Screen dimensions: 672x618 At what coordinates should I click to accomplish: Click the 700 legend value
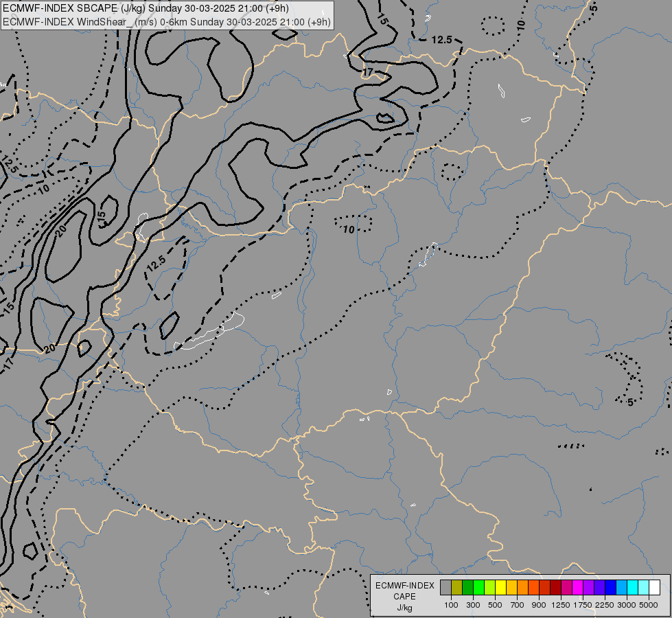(518, 605)
